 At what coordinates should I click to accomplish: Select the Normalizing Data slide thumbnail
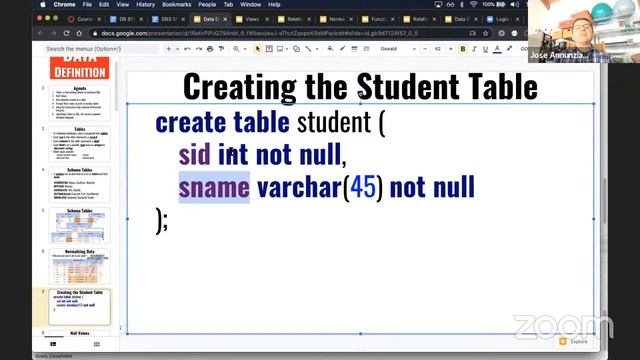[x=80, y=266]
